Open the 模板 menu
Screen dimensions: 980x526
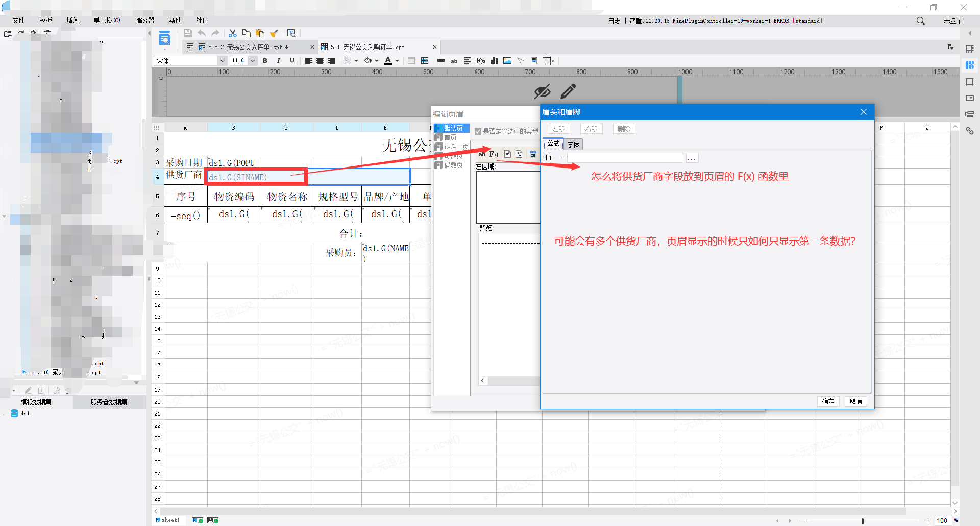coord(46,21)
